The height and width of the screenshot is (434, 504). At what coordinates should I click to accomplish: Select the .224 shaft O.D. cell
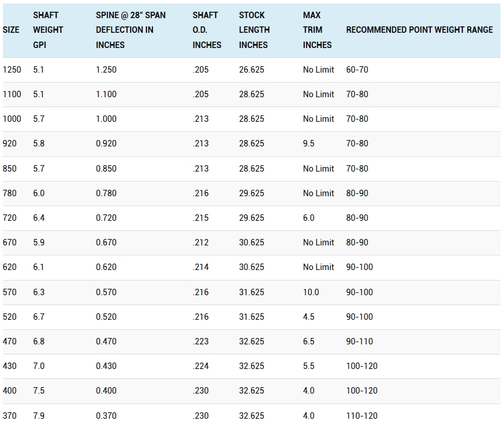click(200, 366)
